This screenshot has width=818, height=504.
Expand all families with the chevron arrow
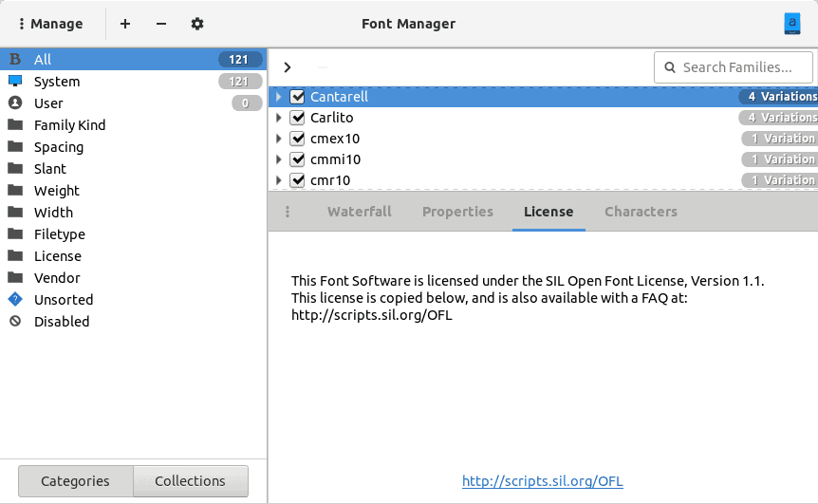coord(288,67)
